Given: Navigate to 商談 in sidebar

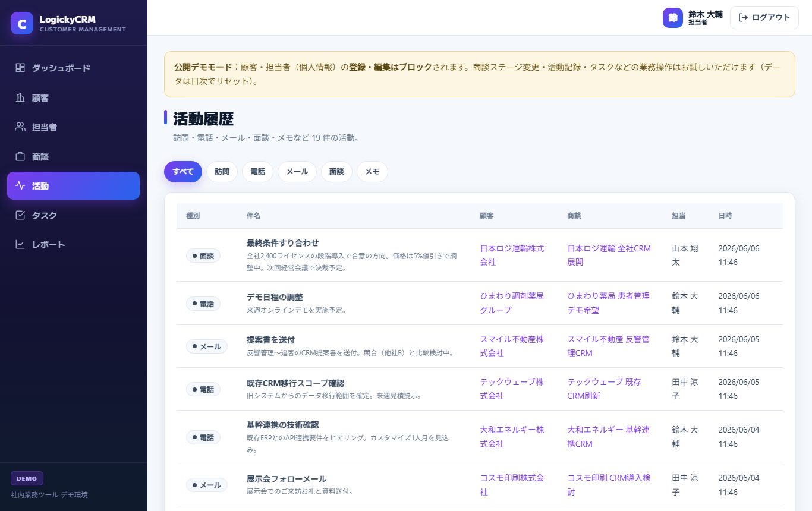Looking at the screenshot, I should [73, 156].
